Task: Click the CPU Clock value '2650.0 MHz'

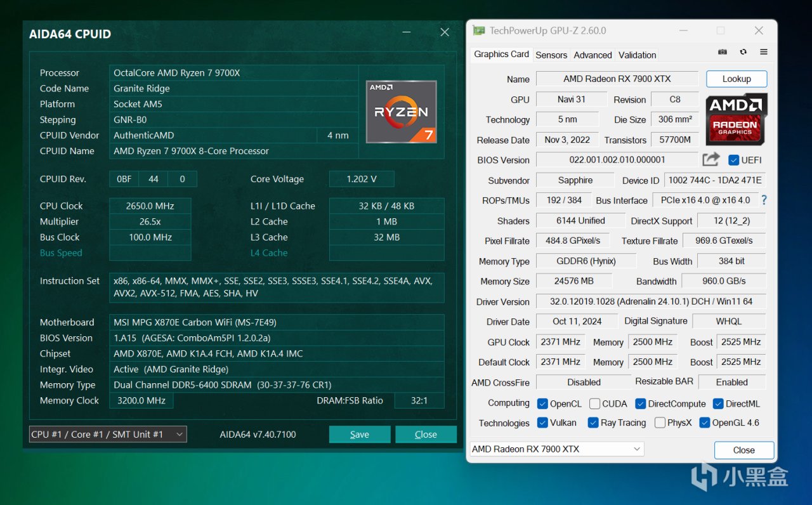Action: [150, 206]
